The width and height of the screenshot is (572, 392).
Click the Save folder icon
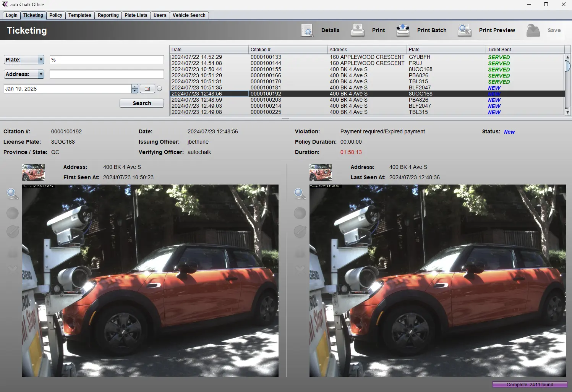point(533,30)
